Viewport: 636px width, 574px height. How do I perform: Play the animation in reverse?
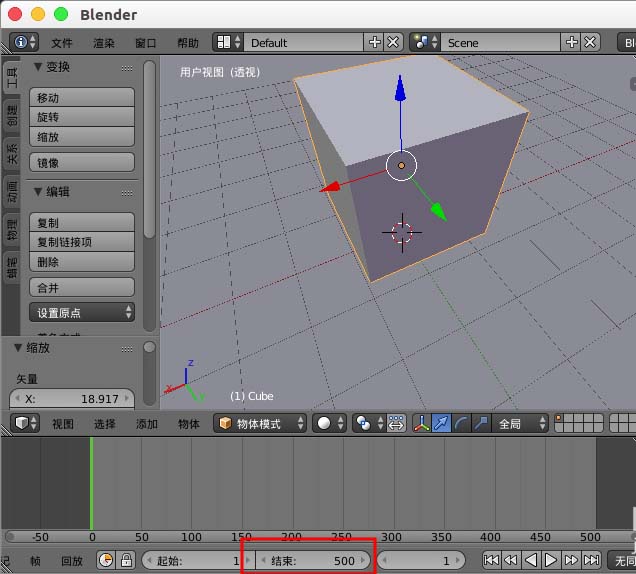tap(531, 560)
